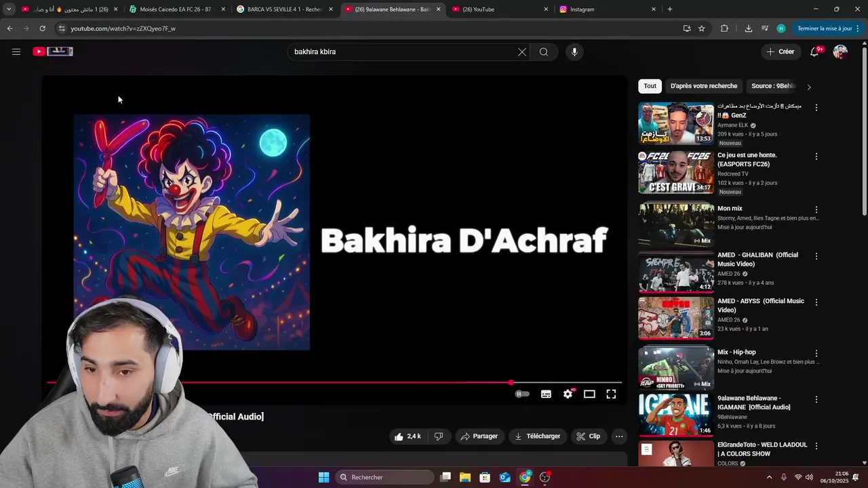Open the browser extensions puzzle icon
Screen dimensions: 868x488
point(724,28)
